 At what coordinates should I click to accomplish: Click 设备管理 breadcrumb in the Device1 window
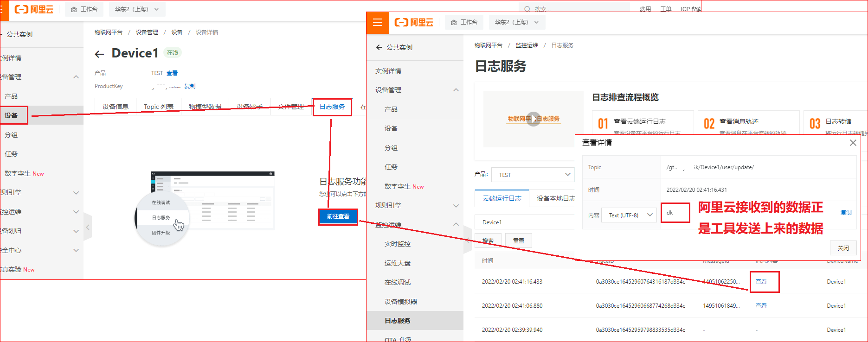click(147, 32)
